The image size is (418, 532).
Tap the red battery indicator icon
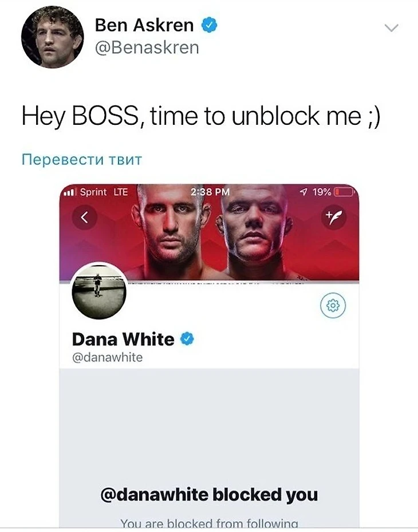tap(344, 192)
